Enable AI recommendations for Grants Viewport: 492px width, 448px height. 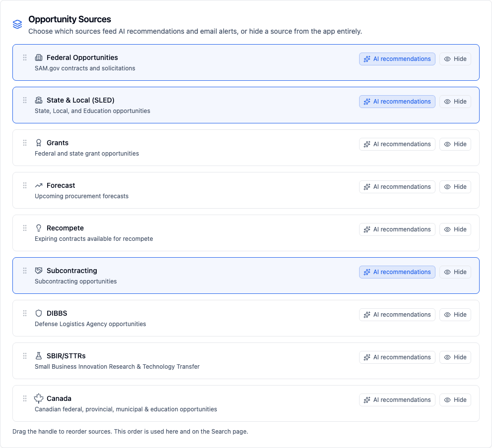(x=397, y=144)
